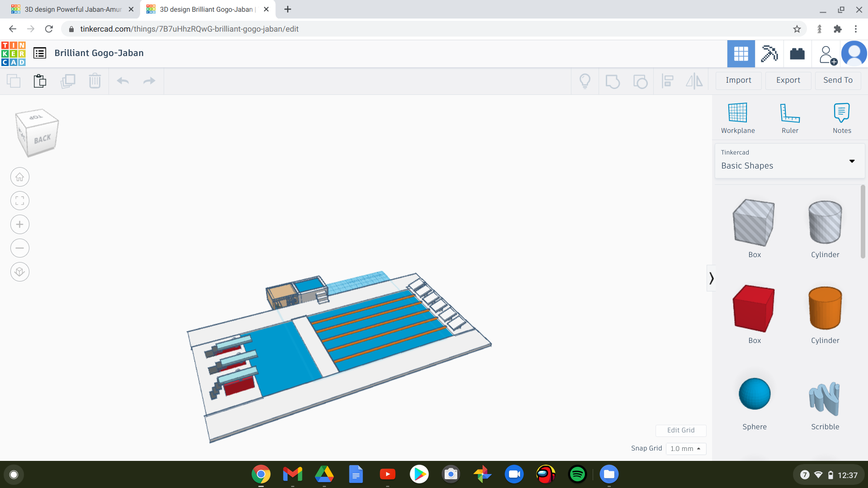This screenshot has height=488, width=868.
Task: Open Chrome three-dot menu
Action: pos(856,29)
